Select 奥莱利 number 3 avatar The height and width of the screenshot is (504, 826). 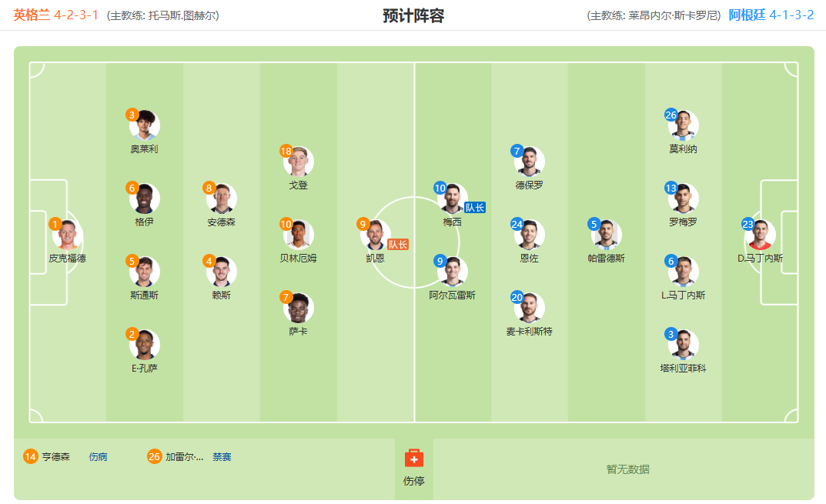click(145, 125)
